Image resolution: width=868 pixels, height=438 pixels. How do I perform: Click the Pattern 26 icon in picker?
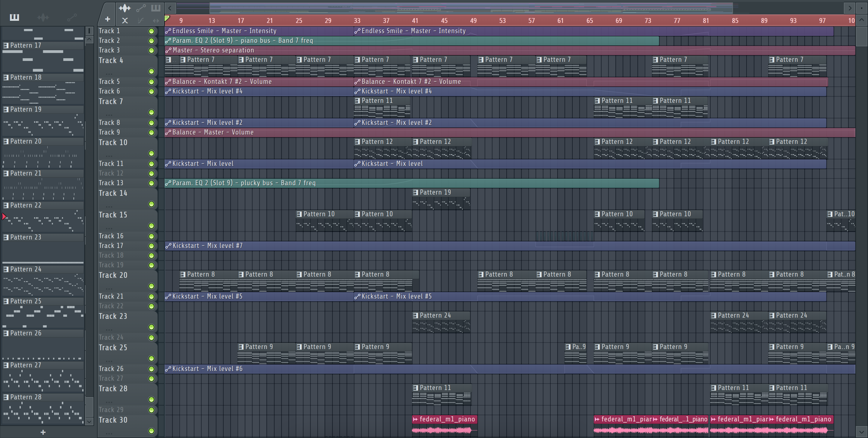point(6,333)
